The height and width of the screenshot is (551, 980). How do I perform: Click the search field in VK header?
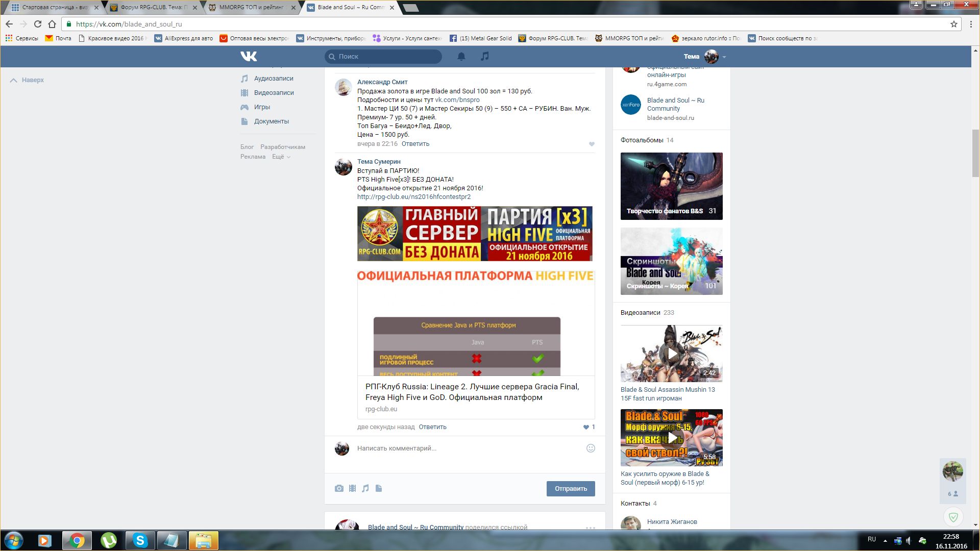(383, 57)
